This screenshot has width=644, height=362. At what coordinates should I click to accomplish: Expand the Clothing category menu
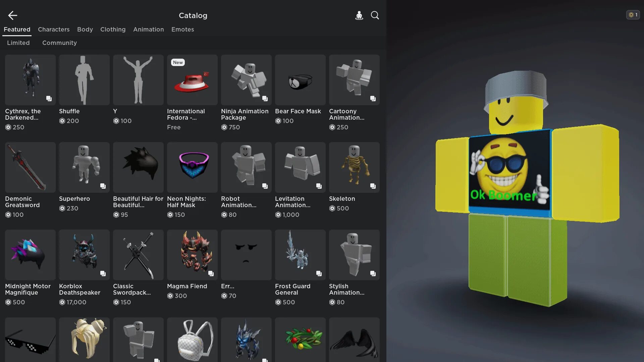point(113,29)
